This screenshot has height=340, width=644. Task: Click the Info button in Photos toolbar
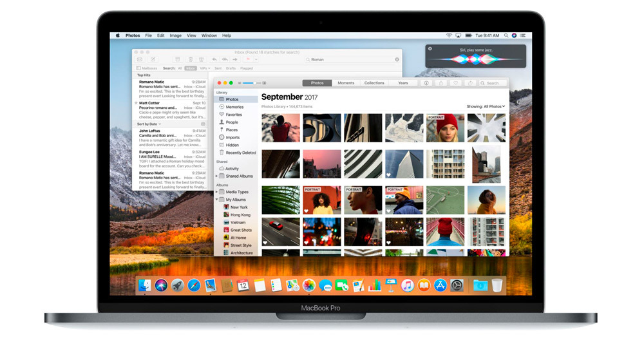tap(426, 83)
